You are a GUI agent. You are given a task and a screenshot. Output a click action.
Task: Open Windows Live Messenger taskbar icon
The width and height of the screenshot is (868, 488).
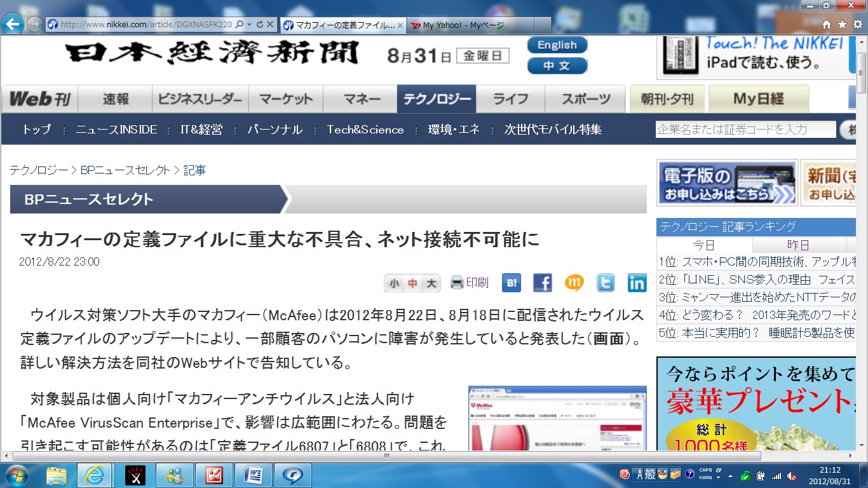coord(174,475)
